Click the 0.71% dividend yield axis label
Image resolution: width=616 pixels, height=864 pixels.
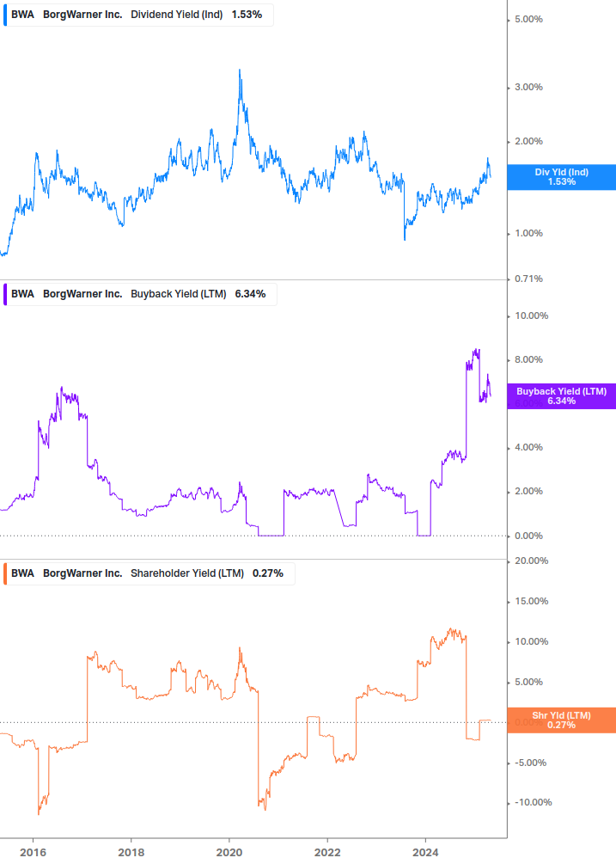[x=528, y=279]
